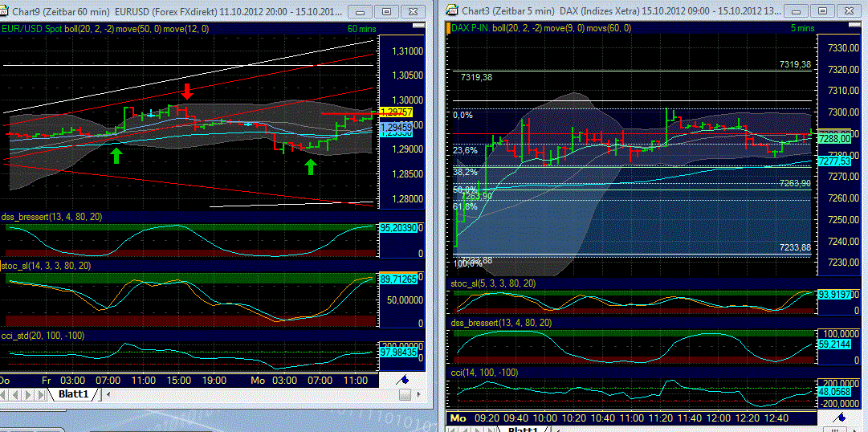The width and height of the screenshot is (868, 432).
Task: Select the Blatt1 sheet tab in Chart9
Action: pos(73,394)
